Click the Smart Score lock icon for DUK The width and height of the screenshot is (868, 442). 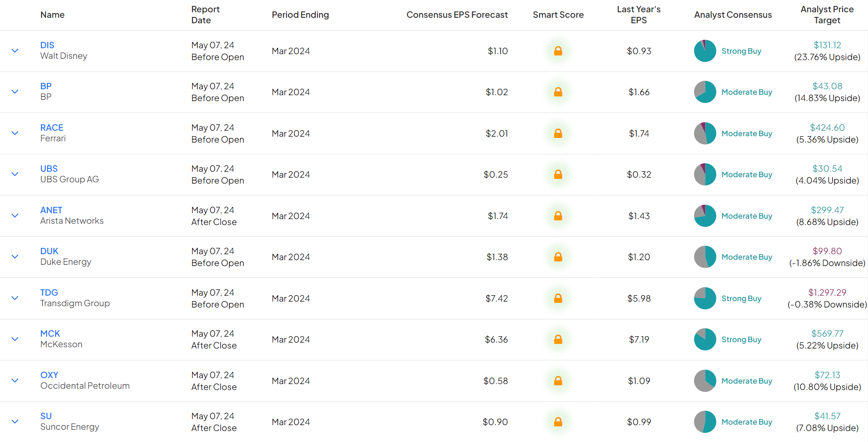click(558, 257)
